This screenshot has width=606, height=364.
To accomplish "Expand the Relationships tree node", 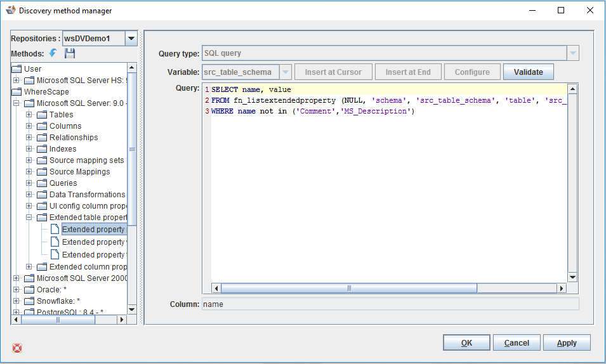I will pyautogui.click(x=29, y=138).
